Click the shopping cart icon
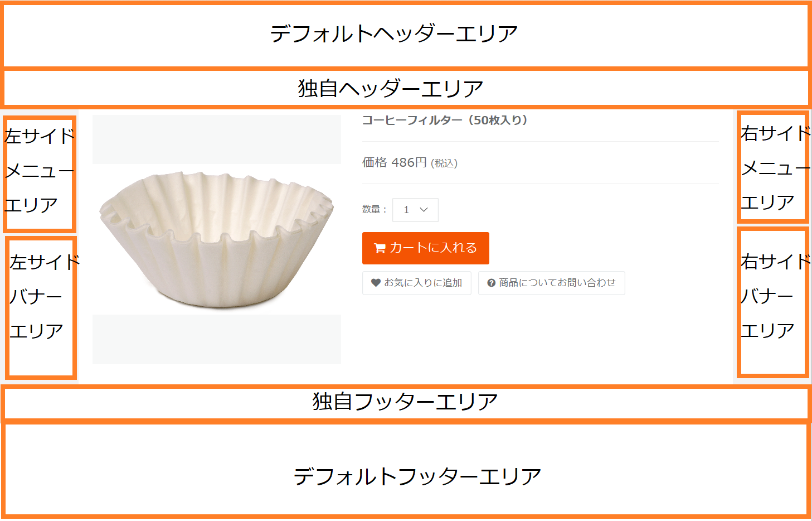The width and height of the screenshot is (812, 521). click(x=380, y=248)
